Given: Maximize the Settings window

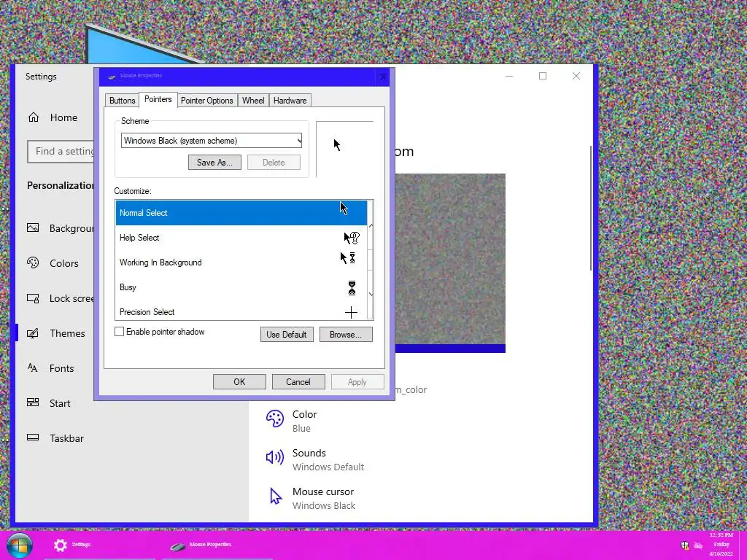Looking at the screenshot, I should 543,76.
